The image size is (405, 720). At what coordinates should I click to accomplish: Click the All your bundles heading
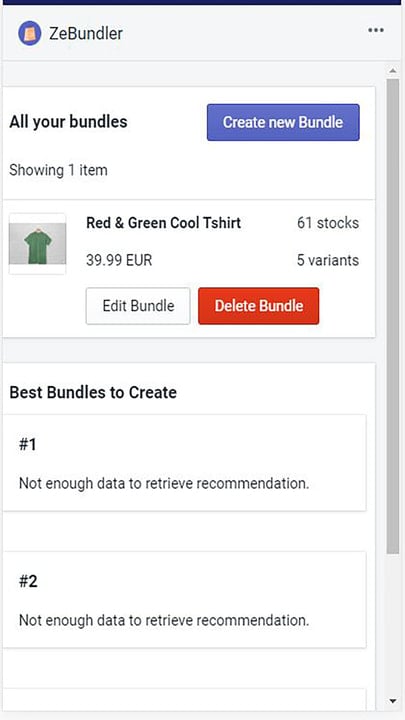click(x=68, y=122)
